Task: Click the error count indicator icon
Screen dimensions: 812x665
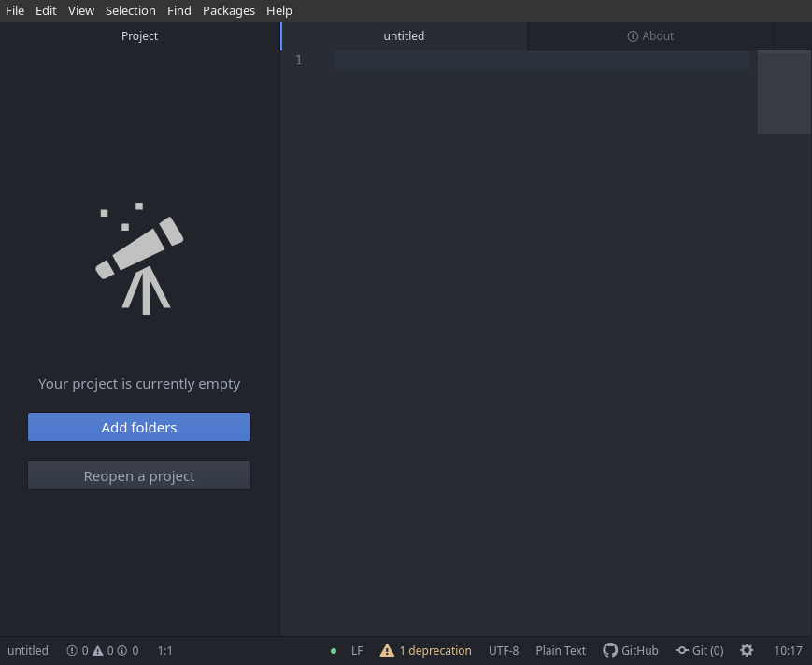Action: click(x=72, y=650)
